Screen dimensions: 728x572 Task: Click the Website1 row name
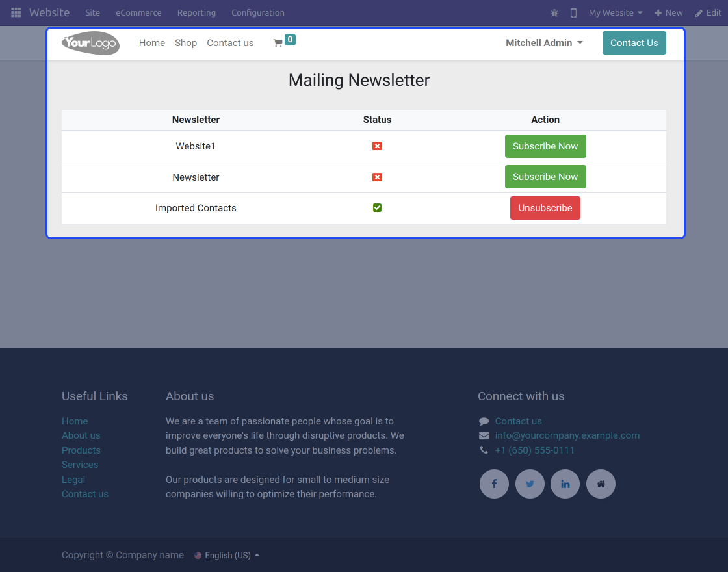pos(196,146)
